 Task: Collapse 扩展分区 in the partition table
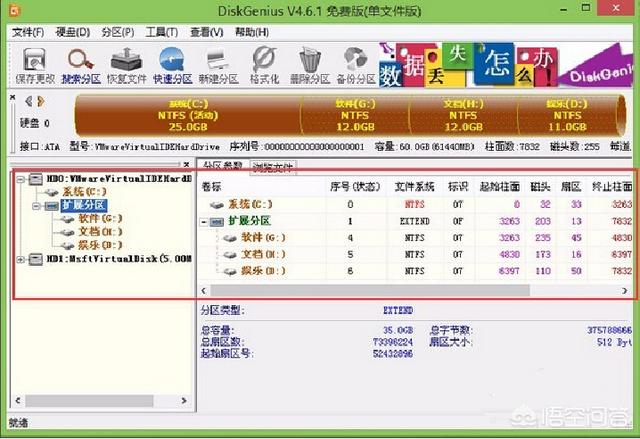pos(206,221)
